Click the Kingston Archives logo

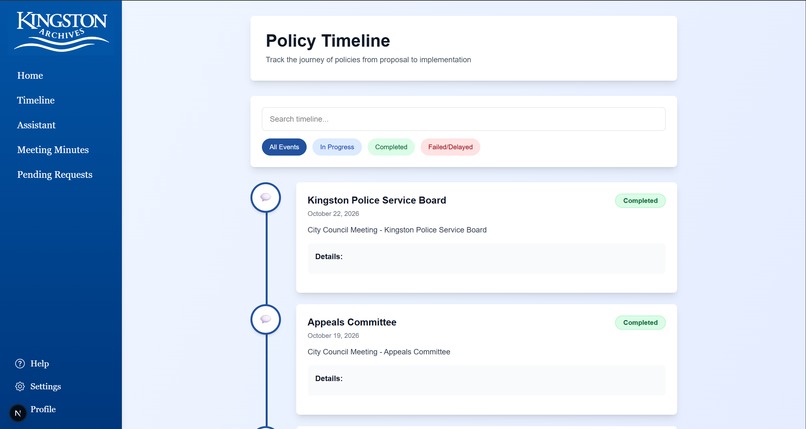(x=61, y=31)
